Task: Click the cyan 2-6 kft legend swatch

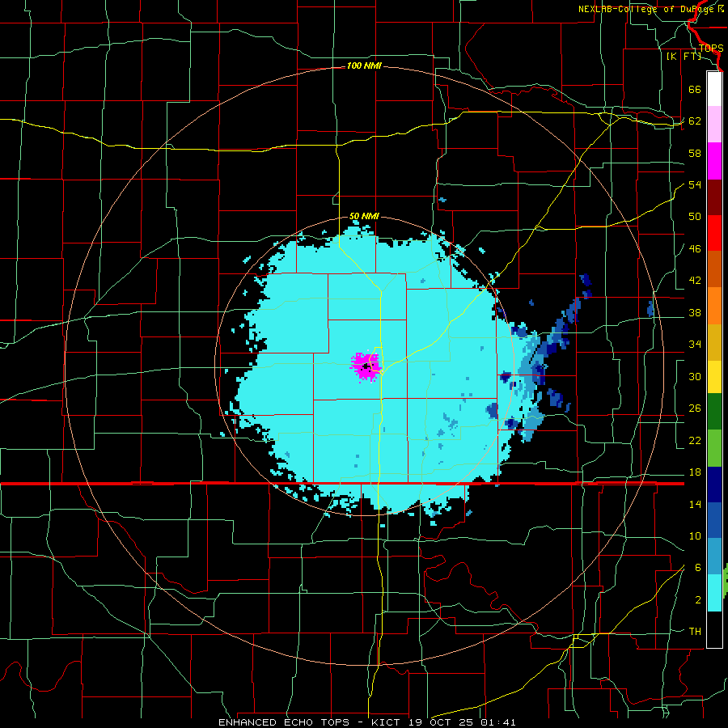Action: click(x=714, y=593)
